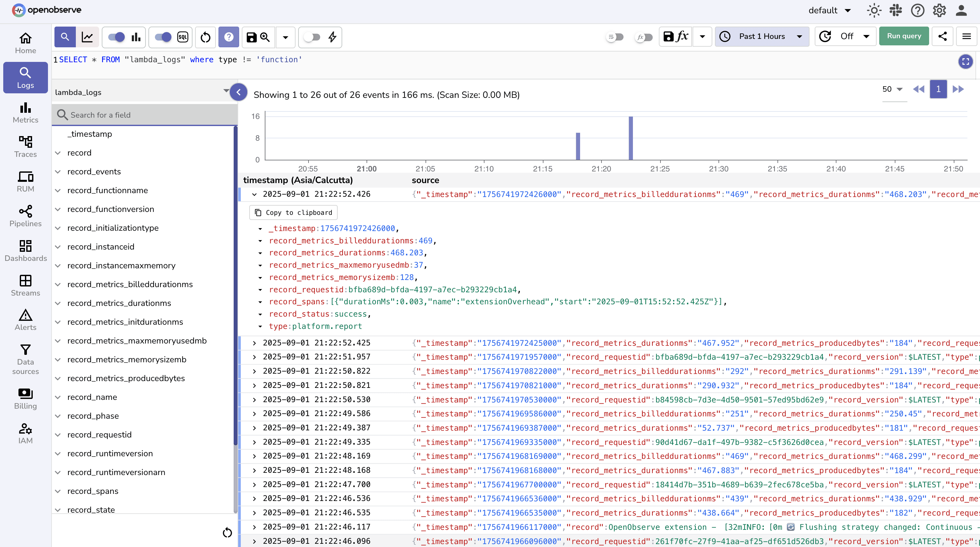The height and width of the screenshot is (547, 980).
Task: Open the Dashboards section
Action: (x=25, y=250)
